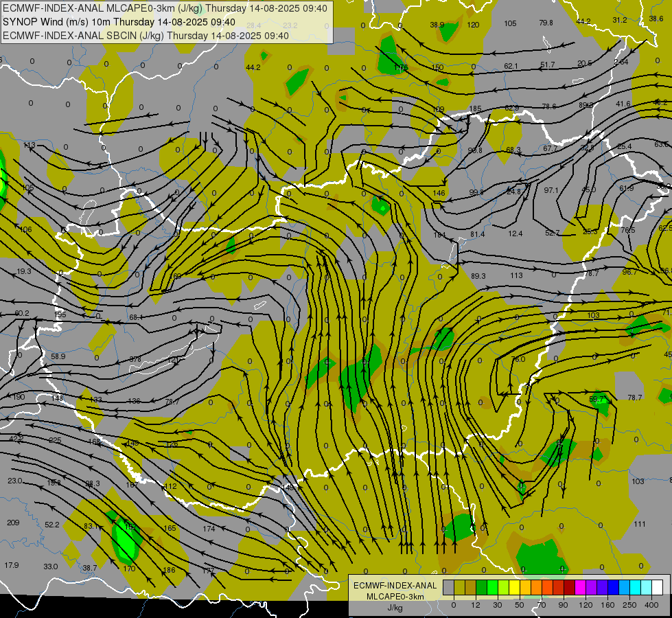This screenshot has width=672, height=618.
Task: Click legend tick label 50
Action: 520,605
